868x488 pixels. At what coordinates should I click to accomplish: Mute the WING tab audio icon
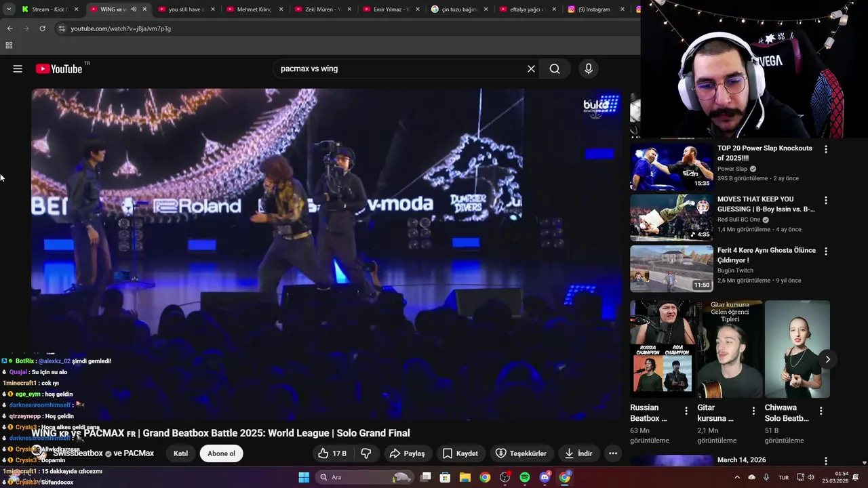[x=134, y=9]
